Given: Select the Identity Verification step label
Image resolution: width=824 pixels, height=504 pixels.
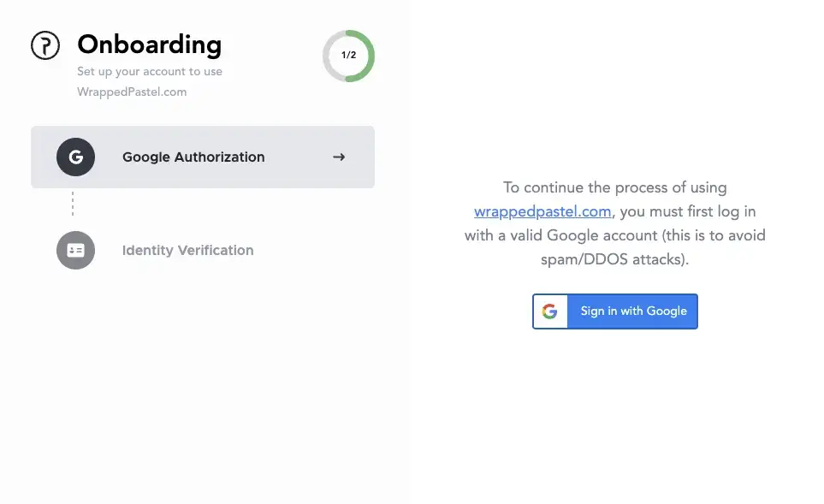Looking at the screenshot, I should [x=188, y=250].
